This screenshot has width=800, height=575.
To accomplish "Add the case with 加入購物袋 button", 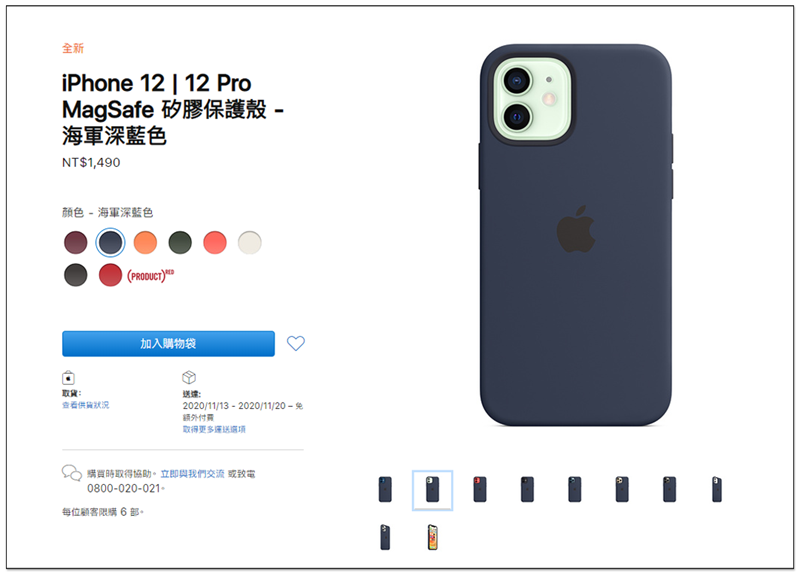I will [168, 344].
